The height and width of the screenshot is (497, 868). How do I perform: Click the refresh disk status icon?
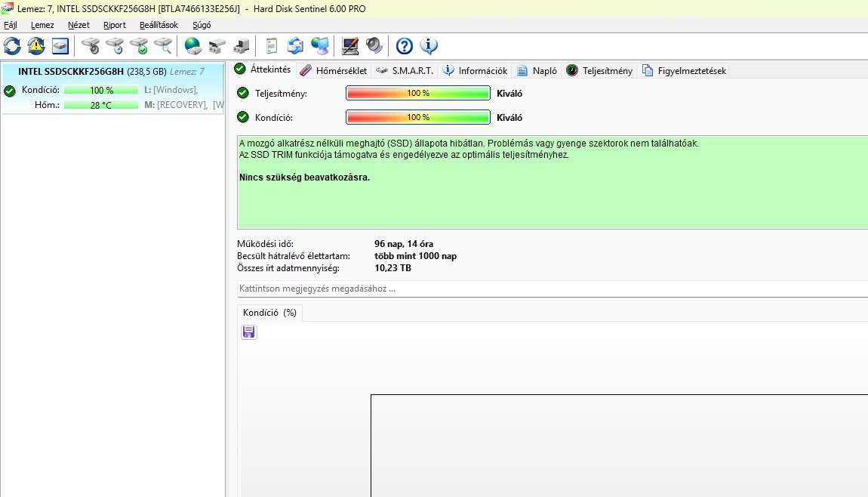point(12,46)
